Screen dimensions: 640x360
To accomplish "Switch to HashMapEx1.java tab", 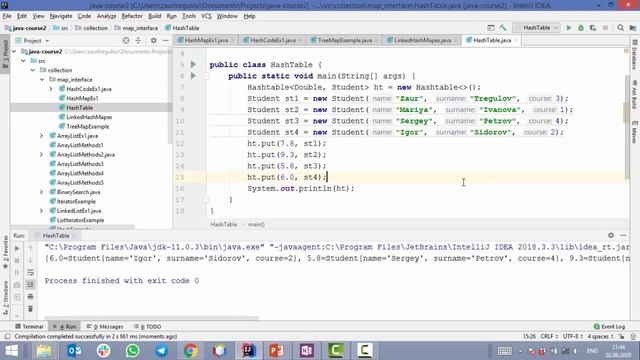I will [x=206, y=40].
